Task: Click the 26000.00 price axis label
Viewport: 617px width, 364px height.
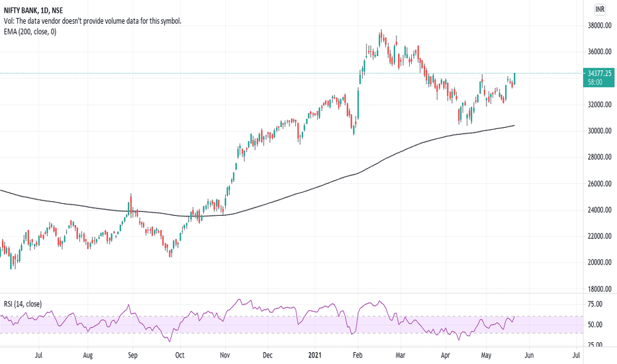Action: (599, 183)
